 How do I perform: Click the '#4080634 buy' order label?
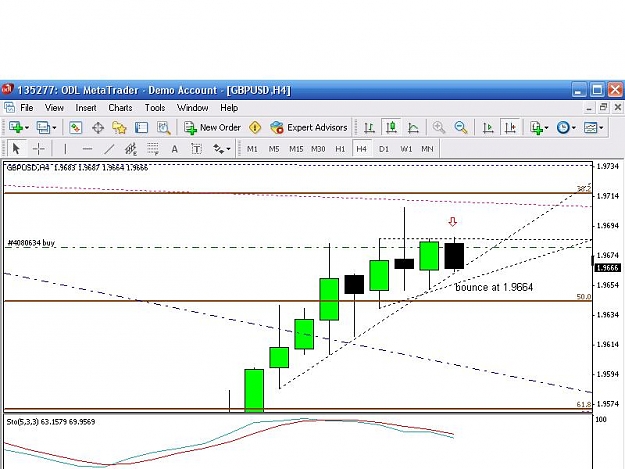pos(31,243)
